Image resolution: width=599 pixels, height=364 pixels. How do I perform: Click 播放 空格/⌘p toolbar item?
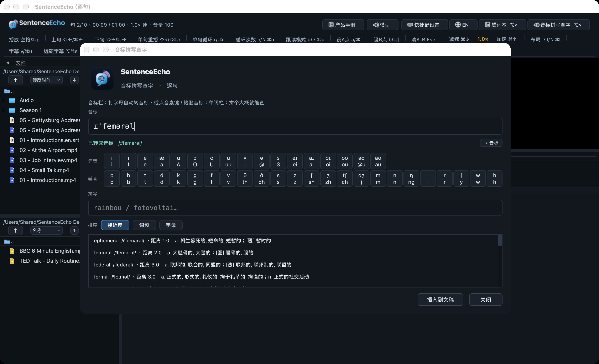click(24, 39)
